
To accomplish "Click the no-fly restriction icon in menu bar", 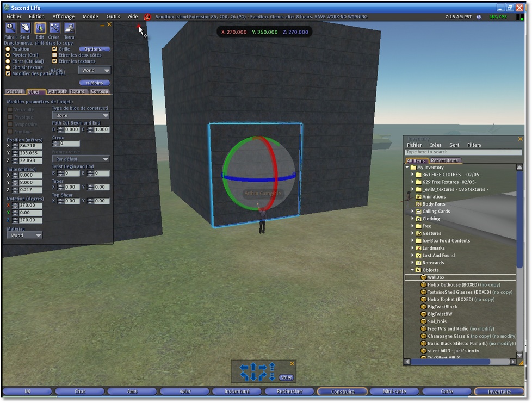I will (x=147, y=17).
